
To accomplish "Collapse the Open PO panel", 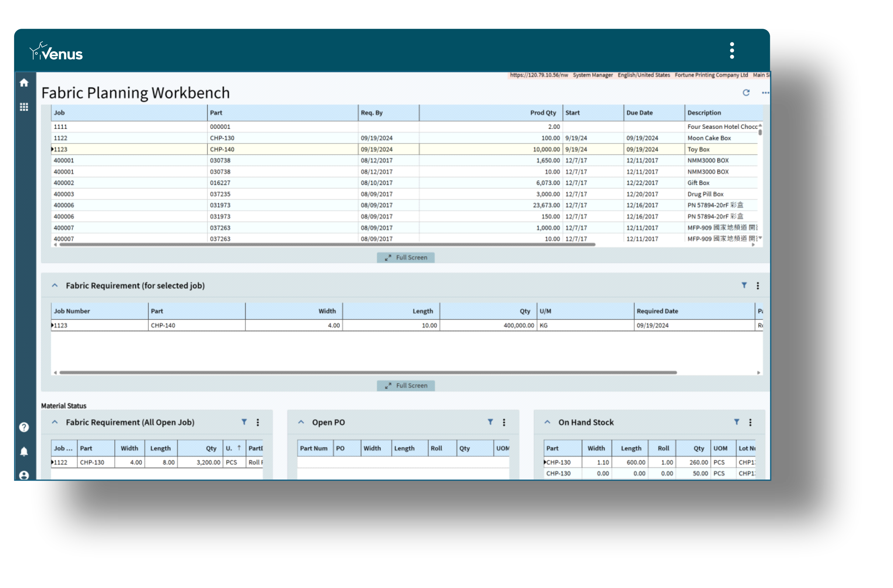I will (x=302, y=423).
